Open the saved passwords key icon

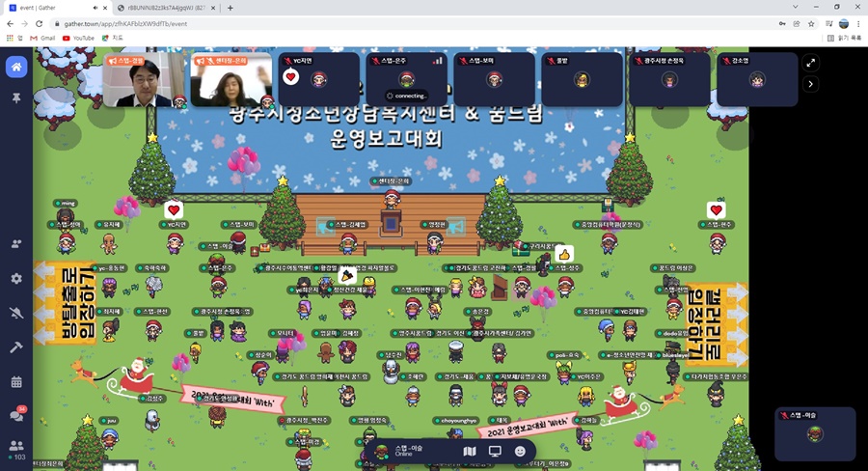coord(782,24)
